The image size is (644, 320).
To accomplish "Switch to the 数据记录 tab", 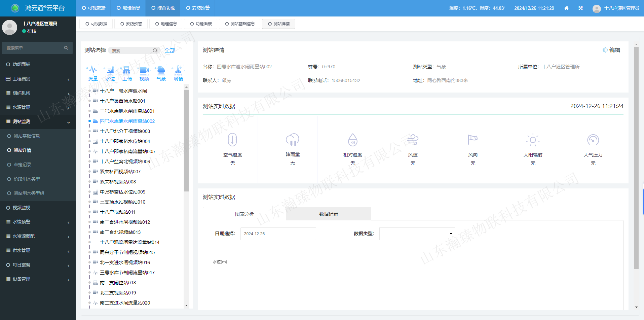I will tap(328, 214).
